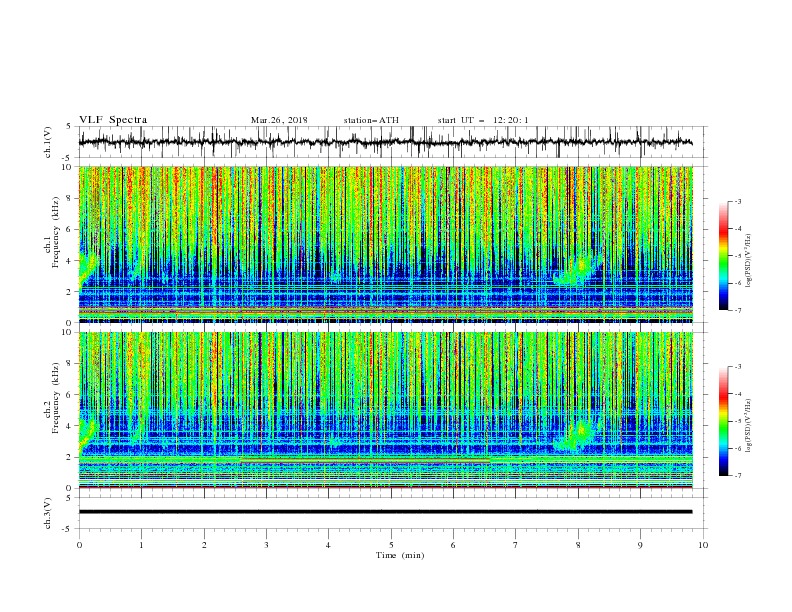Click the ch.1 spectrogram color scale bar
This screenshot has height=612, width=792.
(724, 255)
